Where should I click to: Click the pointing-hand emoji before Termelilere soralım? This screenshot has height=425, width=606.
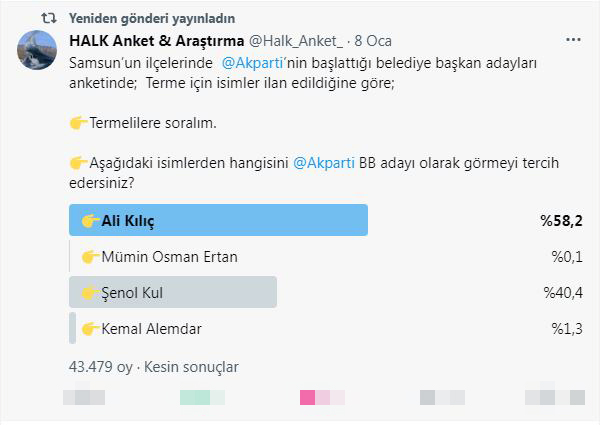(78, 123)
